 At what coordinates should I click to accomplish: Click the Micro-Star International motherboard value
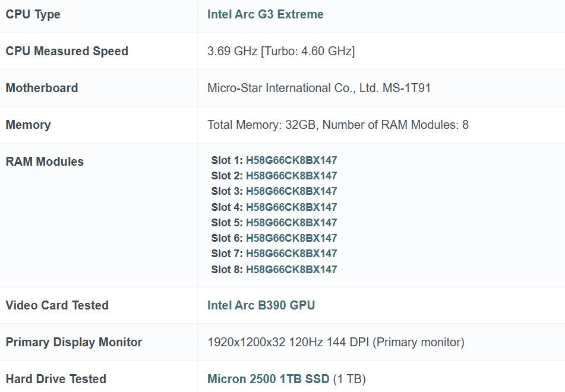[x=318, y=88]
